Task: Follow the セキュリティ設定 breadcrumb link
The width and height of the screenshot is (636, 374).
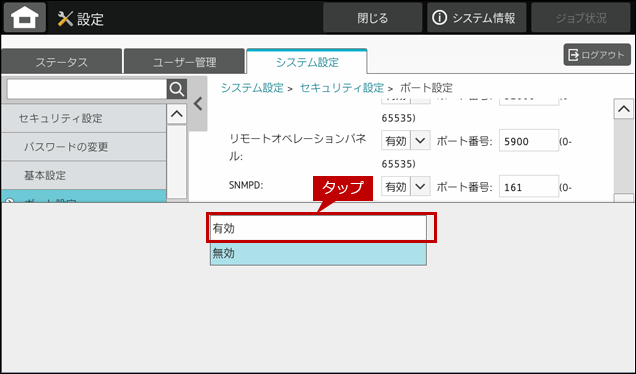Action: [x=342, y=88]
